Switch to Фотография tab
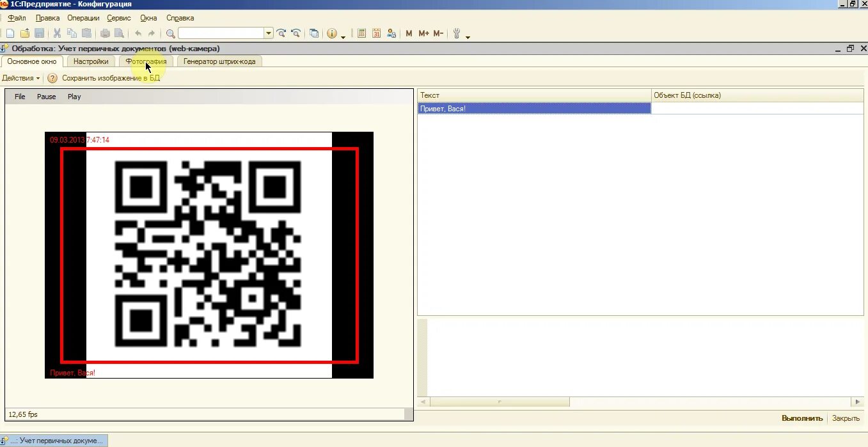This screenshot has width=868, height=447. pos(146,61)
